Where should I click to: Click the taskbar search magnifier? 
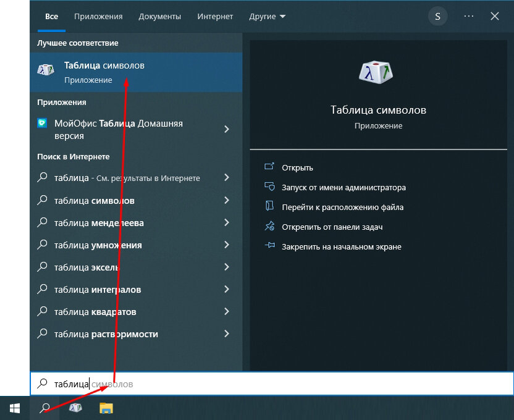tap(44, 408)
